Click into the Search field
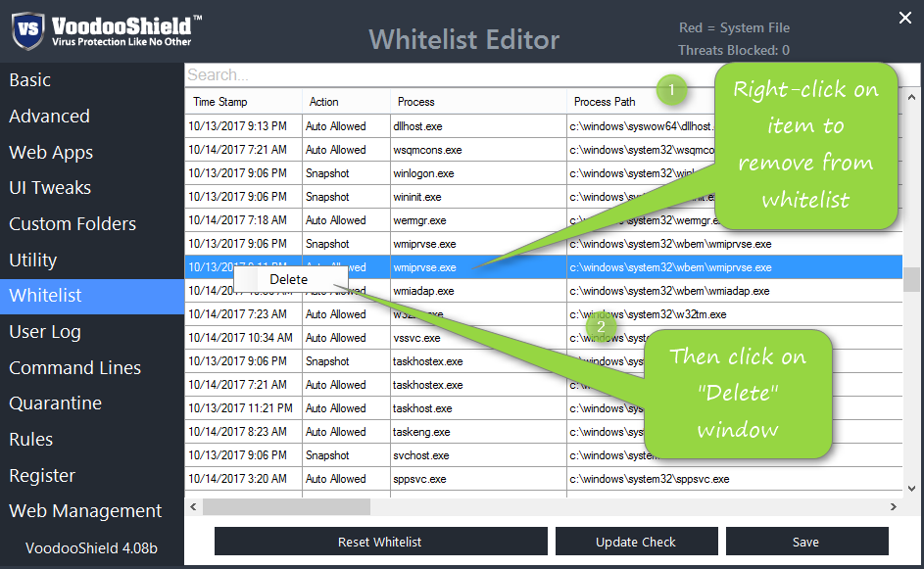 coord(448,74)
